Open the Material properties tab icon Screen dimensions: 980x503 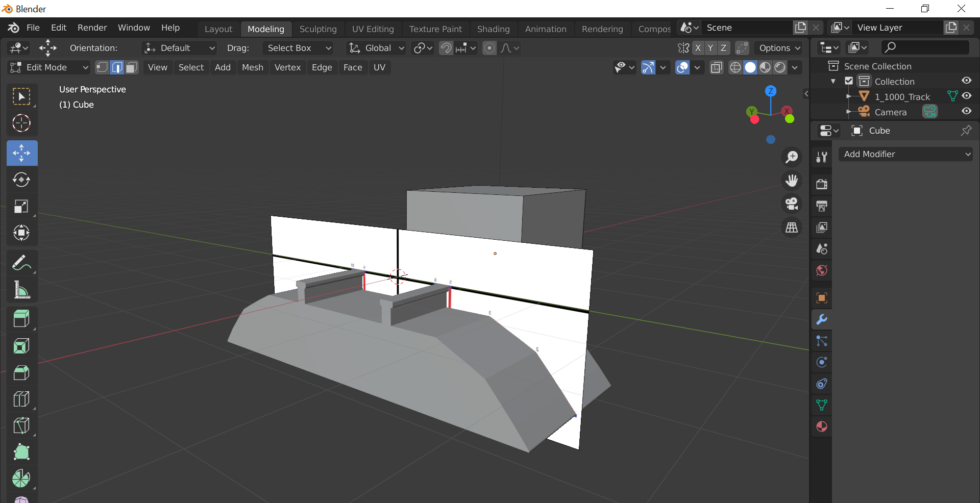(x=822, y=426)
